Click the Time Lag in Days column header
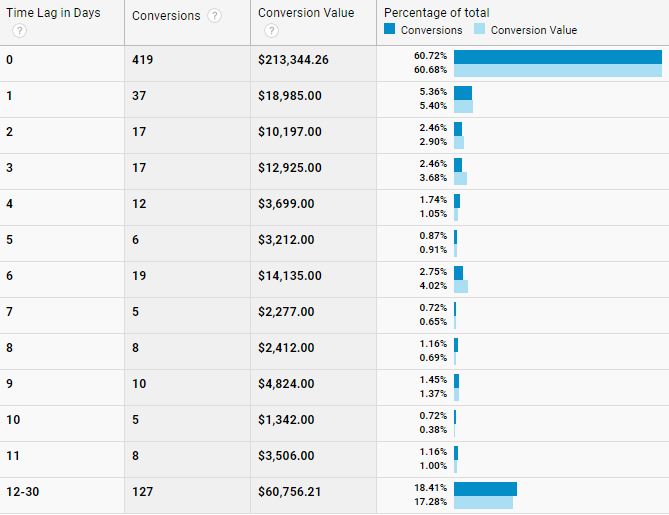 pyautogui.click(x=53, y=14)
